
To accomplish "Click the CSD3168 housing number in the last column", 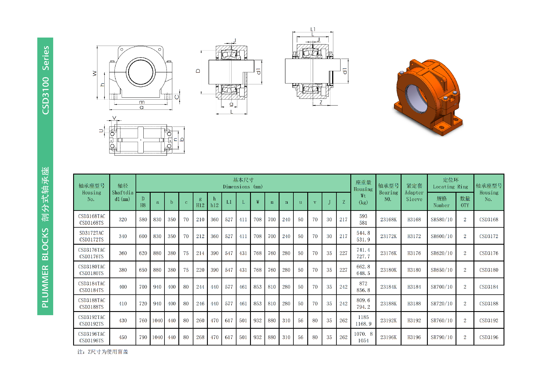I will [489, 220].
